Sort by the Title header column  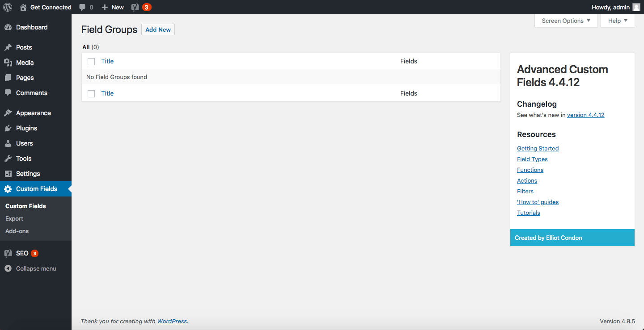pyautogui.click(x=107, y=61)
